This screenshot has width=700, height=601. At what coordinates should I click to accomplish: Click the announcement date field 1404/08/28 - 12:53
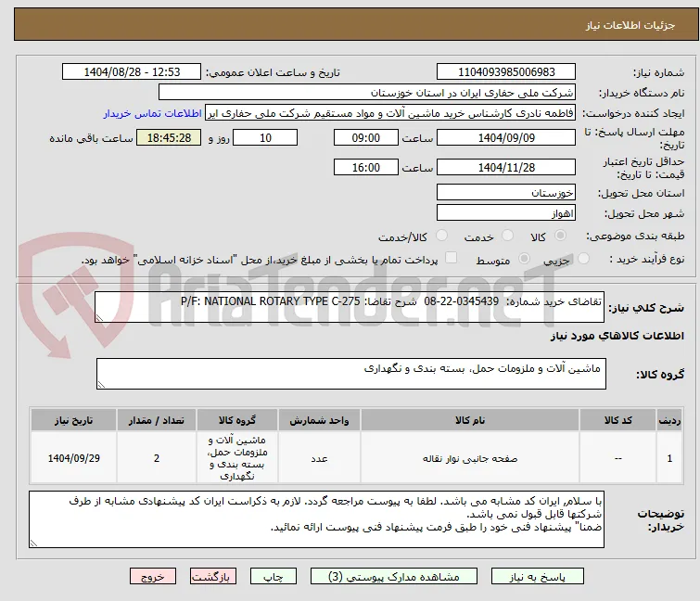click(132, 72)
